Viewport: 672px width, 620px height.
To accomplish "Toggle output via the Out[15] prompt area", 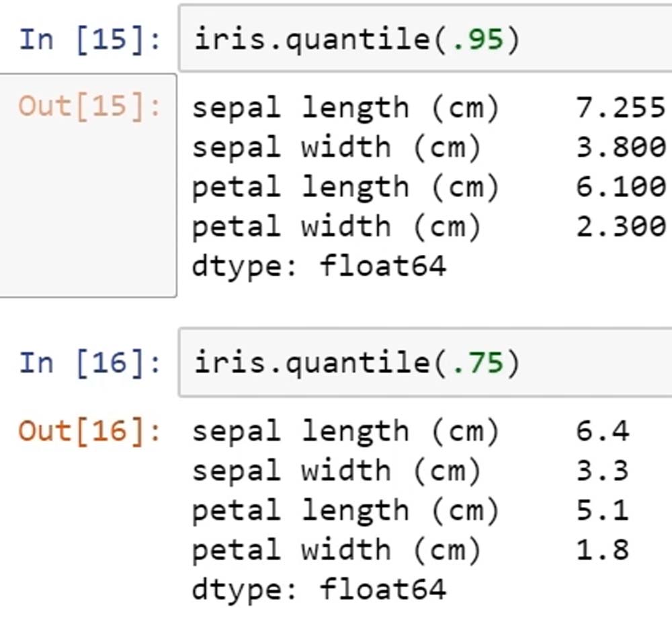I will click(x=90, y=106).
